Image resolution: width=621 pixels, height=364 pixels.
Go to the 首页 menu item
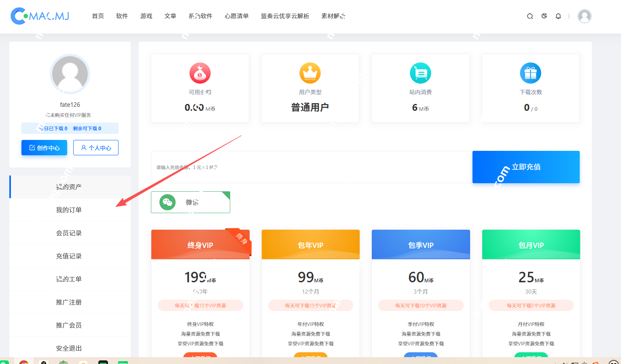click(97, 16)
